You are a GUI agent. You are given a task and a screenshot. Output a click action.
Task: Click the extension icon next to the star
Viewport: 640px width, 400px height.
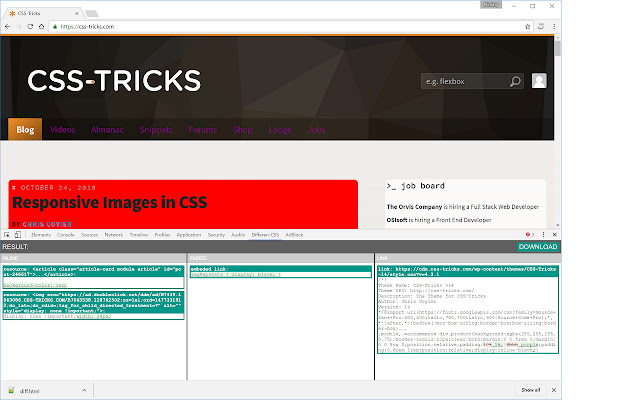541,27
